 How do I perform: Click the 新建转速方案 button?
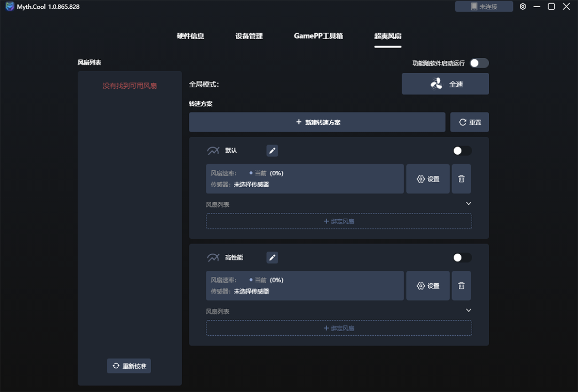tap(317, 122)
